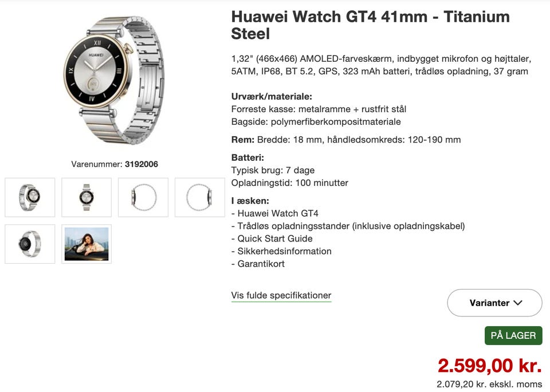Select the angled watch view thumbnail
Image resolution: width=550 pixels, height=392 pixels.
pyautogui.click(x=30, y=197)
